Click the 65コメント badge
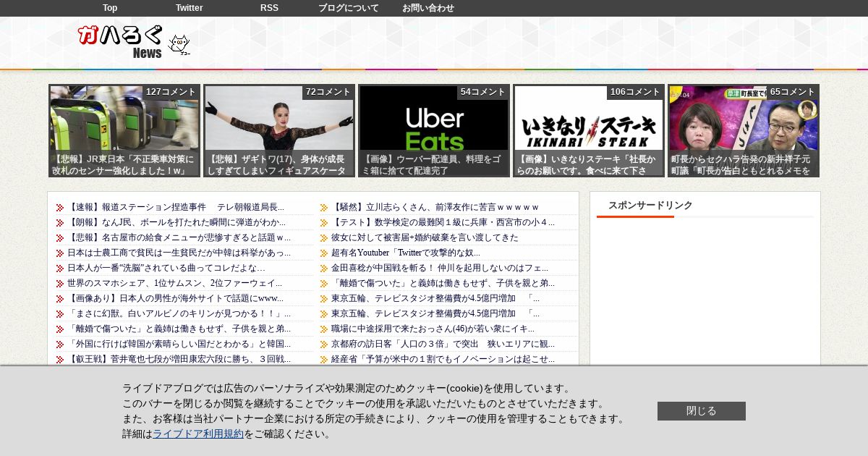 click(792, 92)
